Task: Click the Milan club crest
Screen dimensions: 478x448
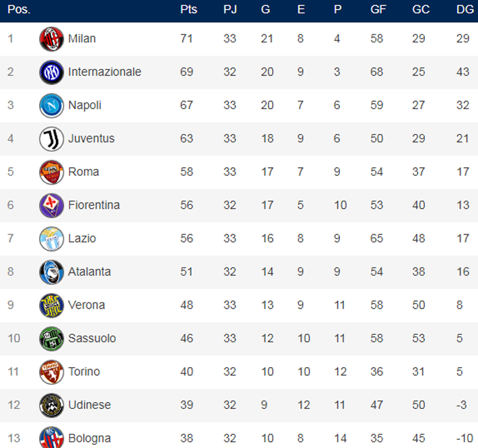Action: 51,38
